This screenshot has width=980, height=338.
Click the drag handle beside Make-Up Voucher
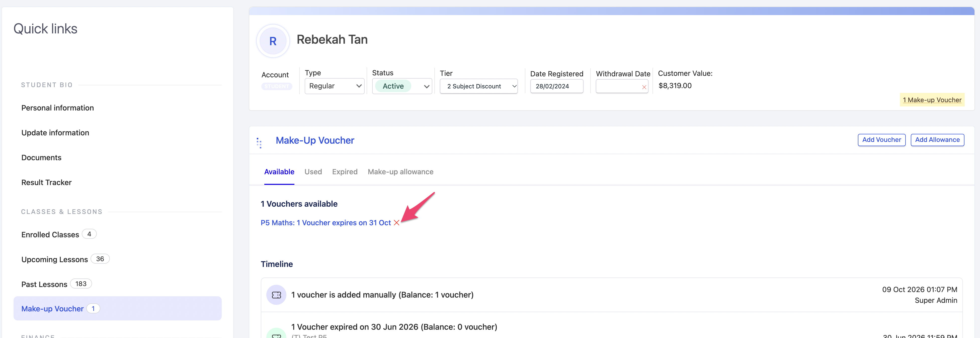(259, 143)
